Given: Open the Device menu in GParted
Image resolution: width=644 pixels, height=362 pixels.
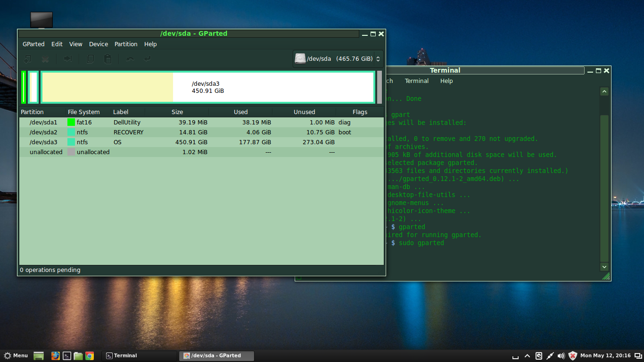Looking at the screenshot, I should pos(99,44).
